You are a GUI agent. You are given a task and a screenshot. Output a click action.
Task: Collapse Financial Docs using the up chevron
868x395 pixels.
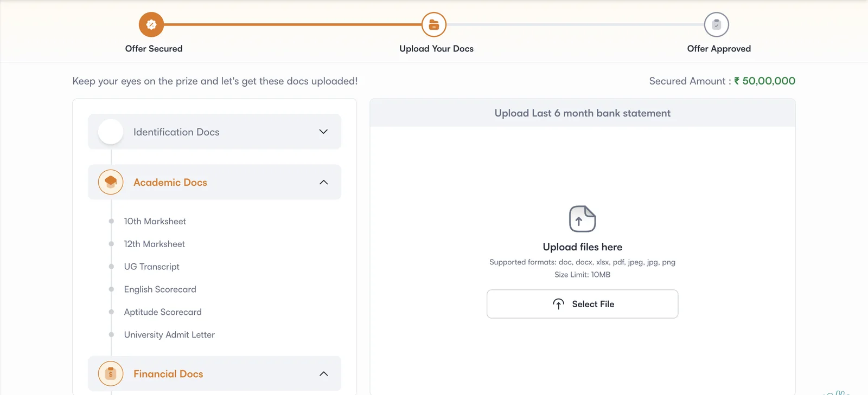coord(323,374)
